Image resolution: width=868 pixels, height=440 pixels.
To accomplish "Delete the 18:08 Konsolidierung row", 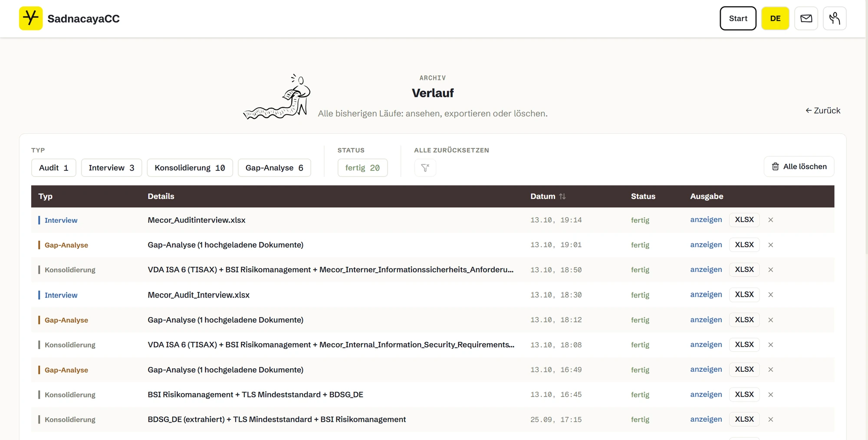I will (770, 344).
